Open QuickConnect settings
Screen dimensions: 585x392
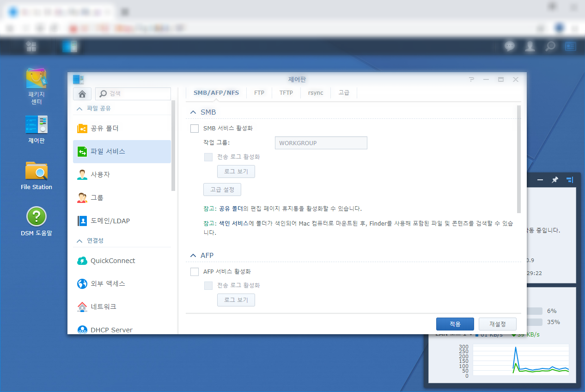(x=122, y=261)
